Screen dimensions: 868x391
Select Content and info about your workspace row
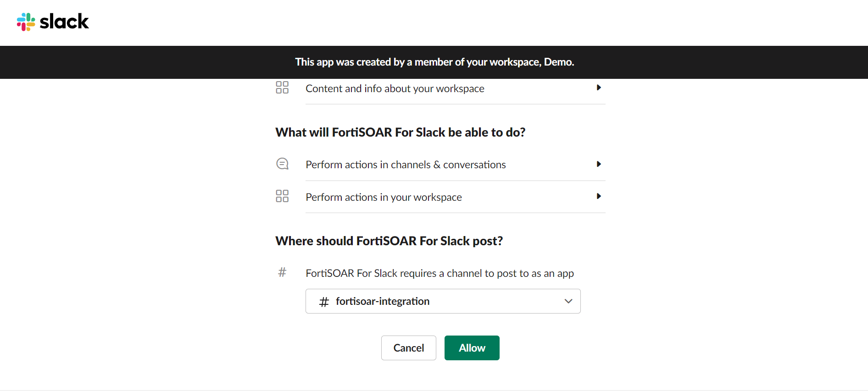(x=395, y=88)
